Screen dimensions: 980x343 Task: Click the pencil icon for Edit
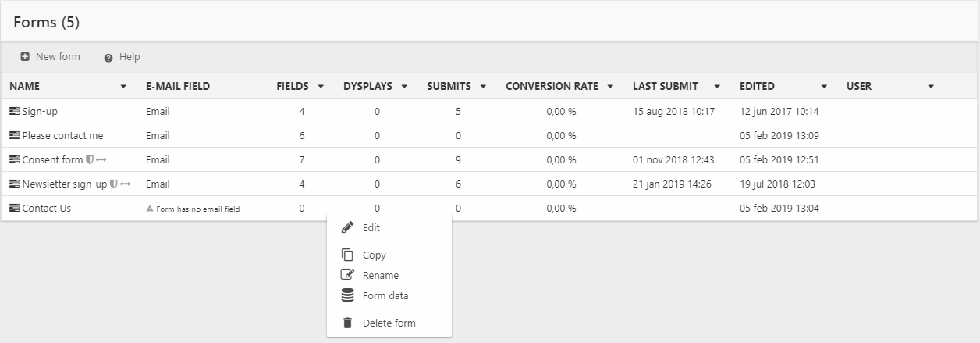click(348, 227)
